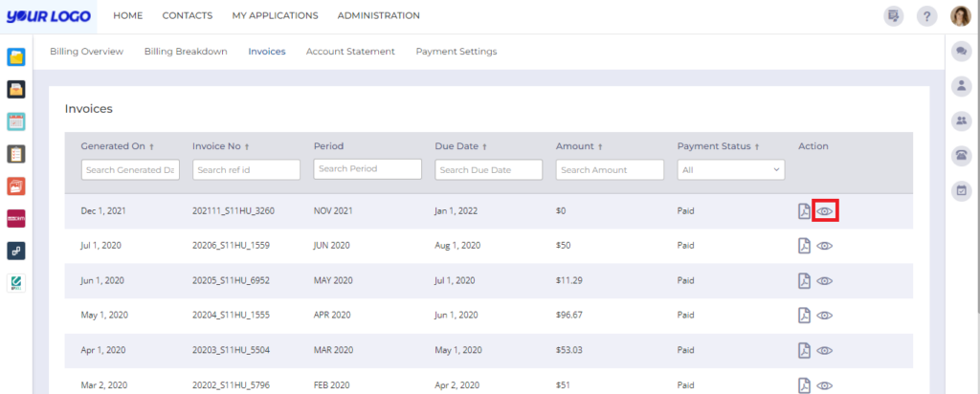Click the Search ref id field
The height and width of the screenshot is (394, 980).
(246, 170)
